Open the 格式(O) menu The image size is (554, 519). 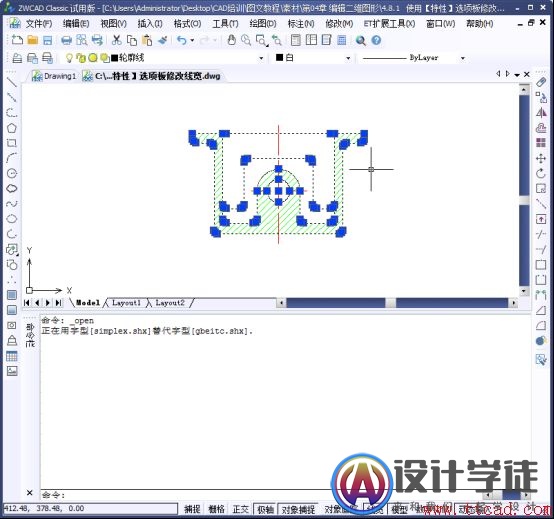[x=187, y=24]
